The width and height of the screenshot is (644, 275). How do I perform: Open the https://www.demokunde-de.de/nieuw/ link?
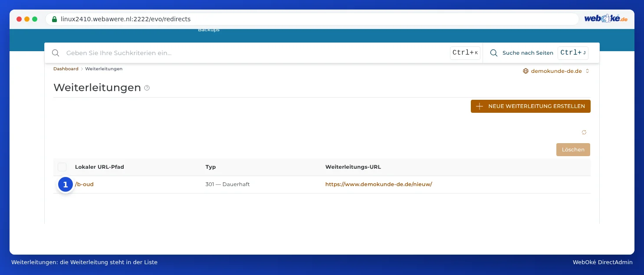(379, 184)
